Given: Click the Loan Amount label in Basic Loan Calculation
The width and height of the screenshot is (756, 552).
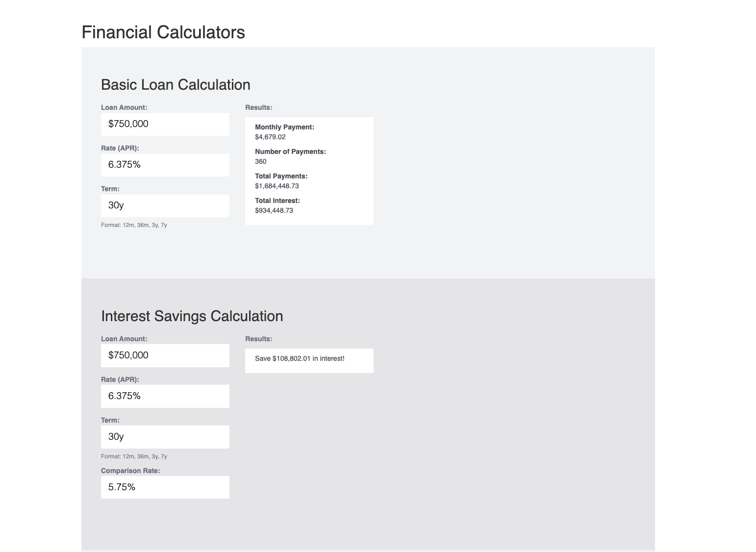Looking at the screenshot, I should pos(124,107).
